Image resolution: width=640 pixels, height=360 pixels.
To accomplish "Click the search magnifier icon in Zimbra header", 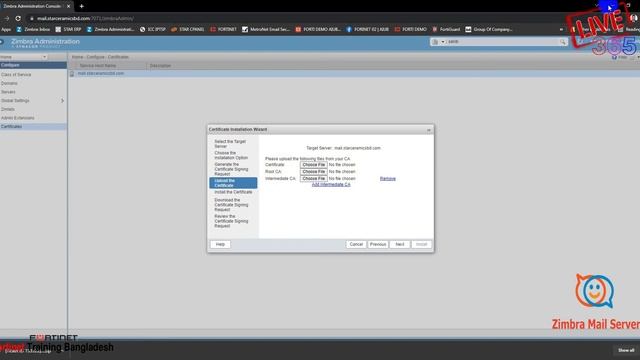I will 562,42.
